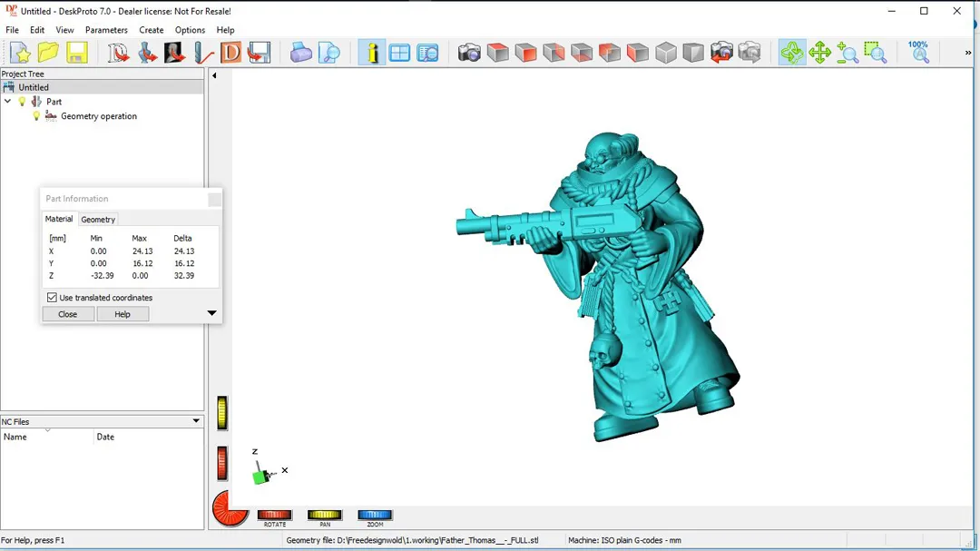Activate the pan four-arrow mouse mode
Viewport: 980px width, 551px height.
point(819,54)
